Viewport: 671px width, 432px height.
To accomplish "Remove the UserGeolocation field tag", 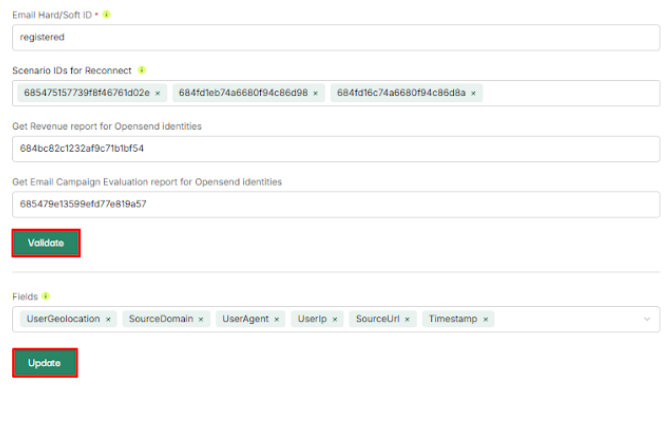I will click(x=108, y=319).
